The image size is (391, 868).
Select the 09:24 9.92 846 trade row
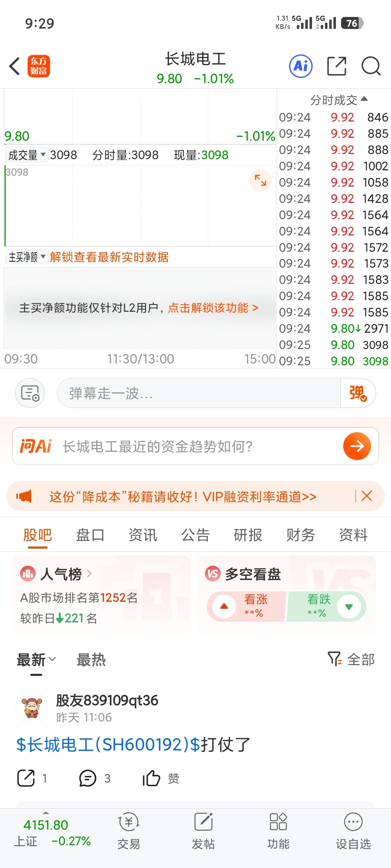pyautogui.click(x=333, y=117)
